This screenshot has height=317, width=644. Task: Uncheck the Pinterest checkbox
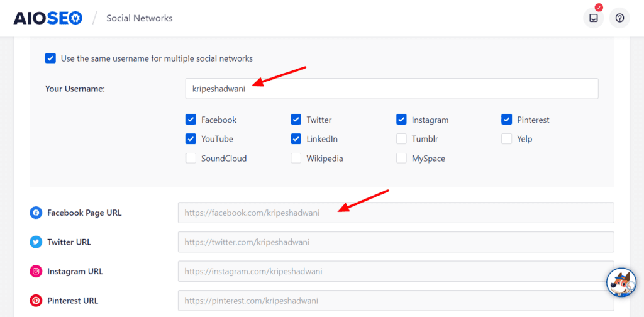coord(506,120)
